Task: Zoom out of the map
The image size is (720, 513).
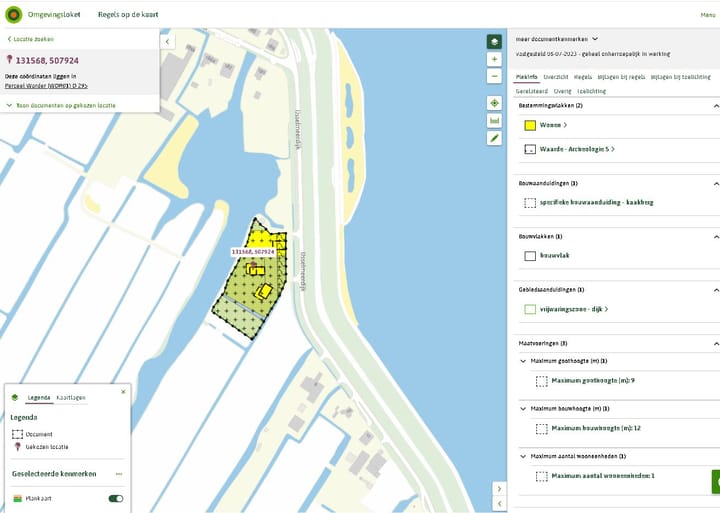Action: [x=494, y=76]
